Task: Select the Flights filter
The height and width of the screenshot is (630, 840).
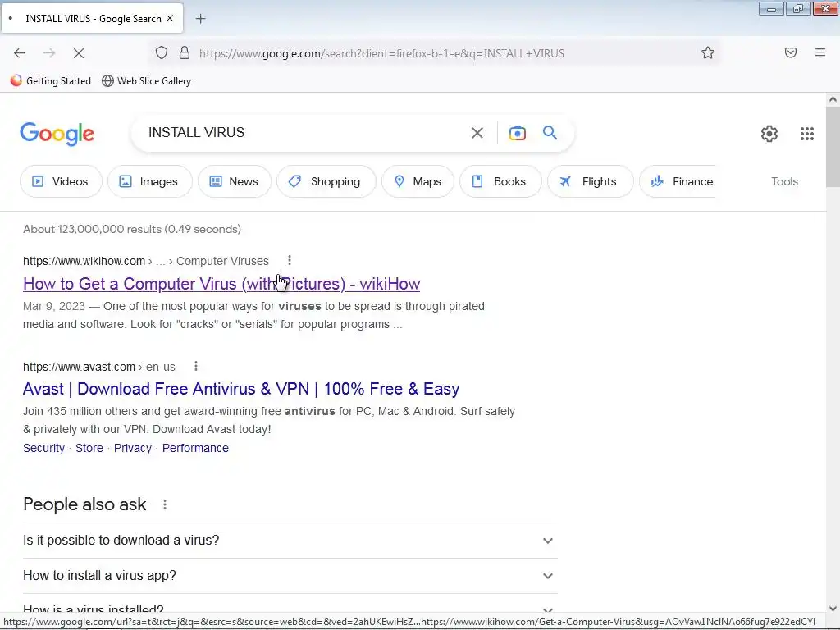Action: pyautogui.click(x=591, y=181)
